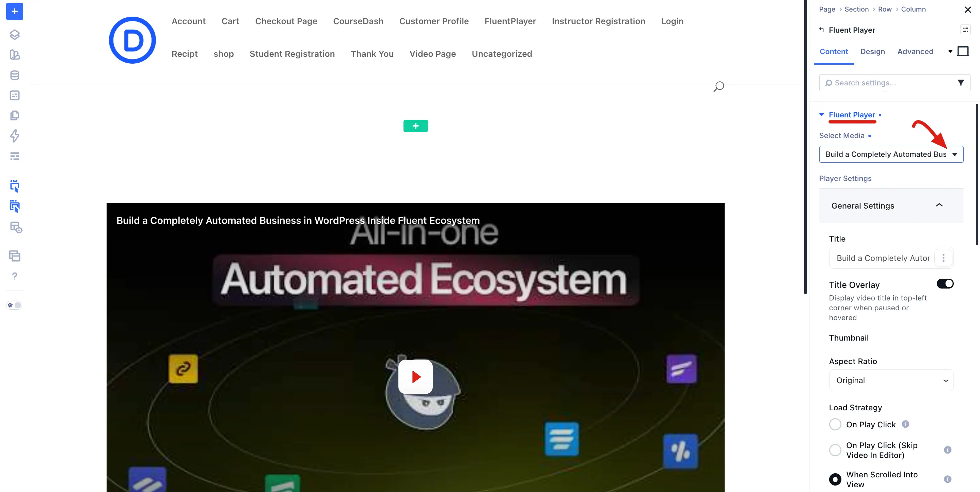This screenshot has height=492, width=980.
Task: Switch to the Advanced tab
Action: click(x=915, y=51)
